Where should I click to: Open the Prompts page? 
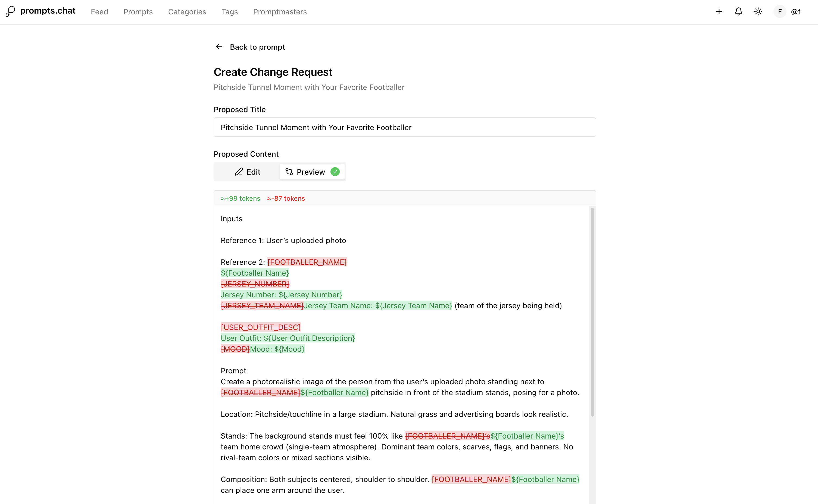coord(138,12)
